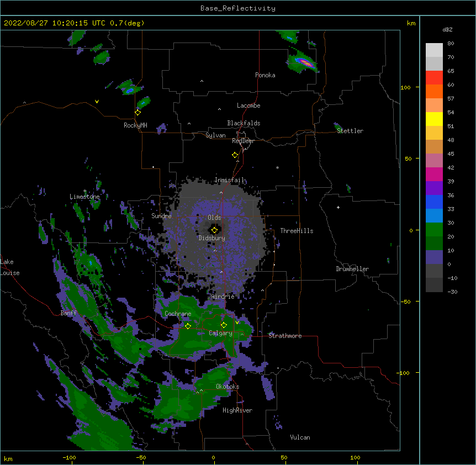Click the Drumheller city label
Screen dimensions: 476x465
[x=352, y=269]
